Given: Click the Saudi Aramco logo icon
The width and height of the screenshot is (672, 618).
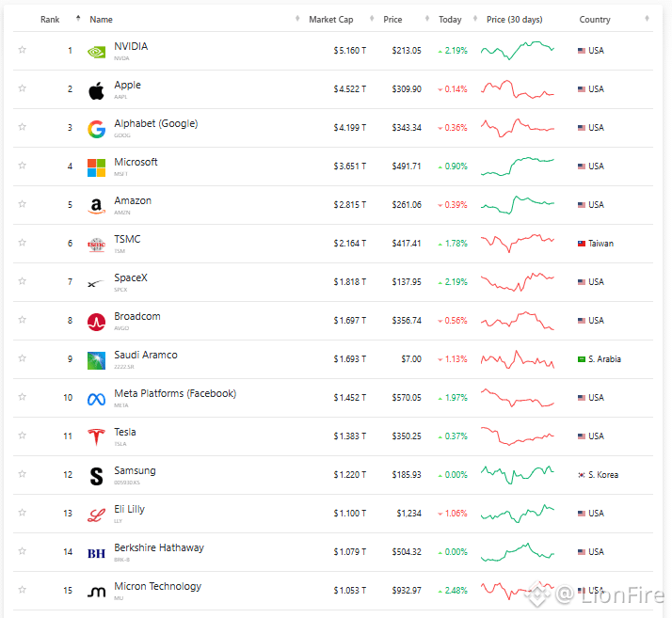Looking at the screenshot, I should [x=96, y=360].
